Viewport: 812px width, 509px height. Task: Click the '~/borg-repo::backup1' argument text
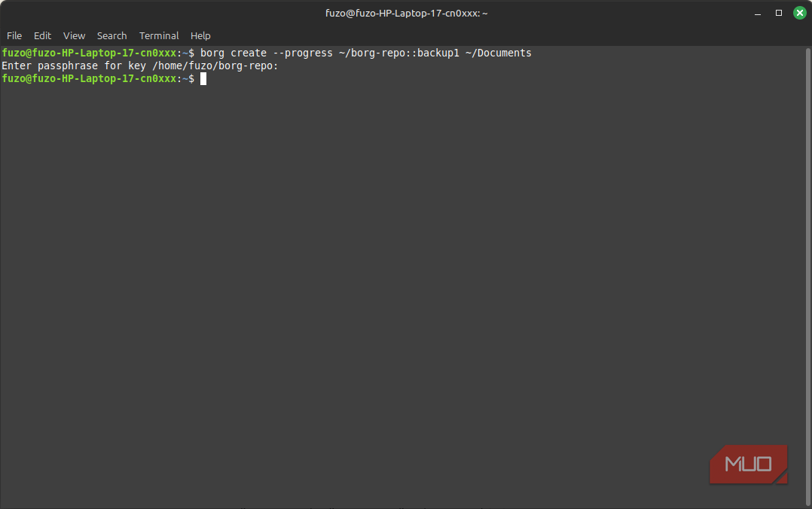pos(398,53)
